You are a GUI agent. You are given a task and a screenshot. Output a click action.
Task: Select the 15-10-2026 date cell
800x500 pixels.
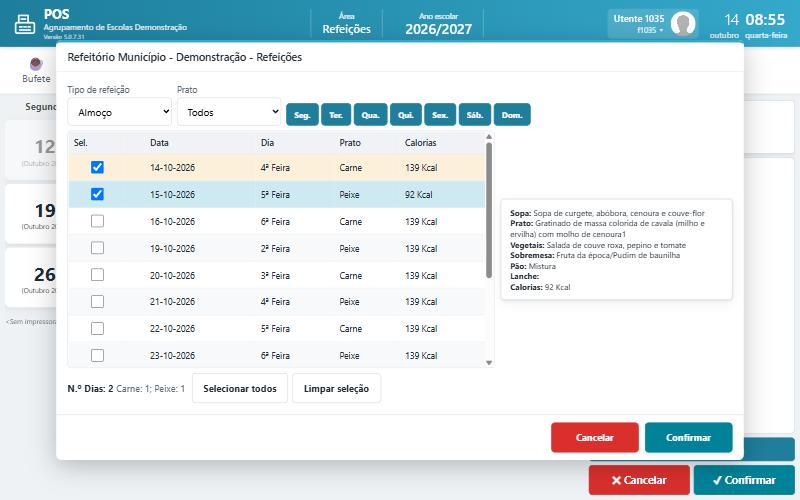click(172, 194)
